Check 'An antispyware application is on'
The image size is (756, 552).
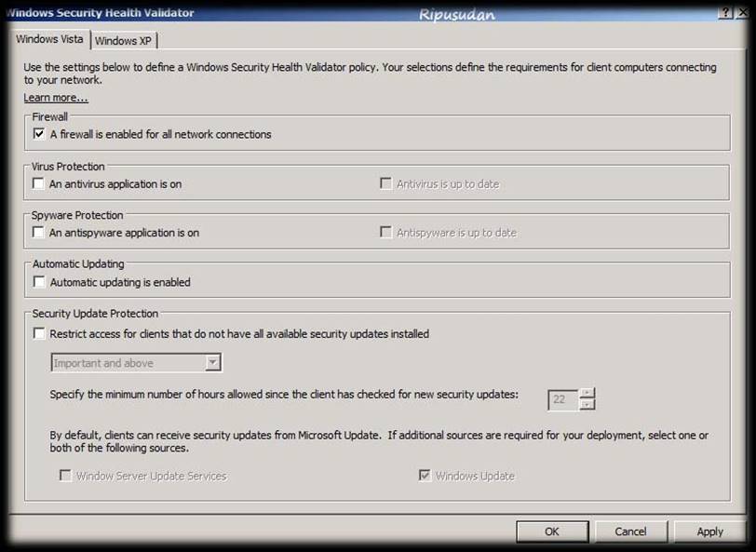39,233
